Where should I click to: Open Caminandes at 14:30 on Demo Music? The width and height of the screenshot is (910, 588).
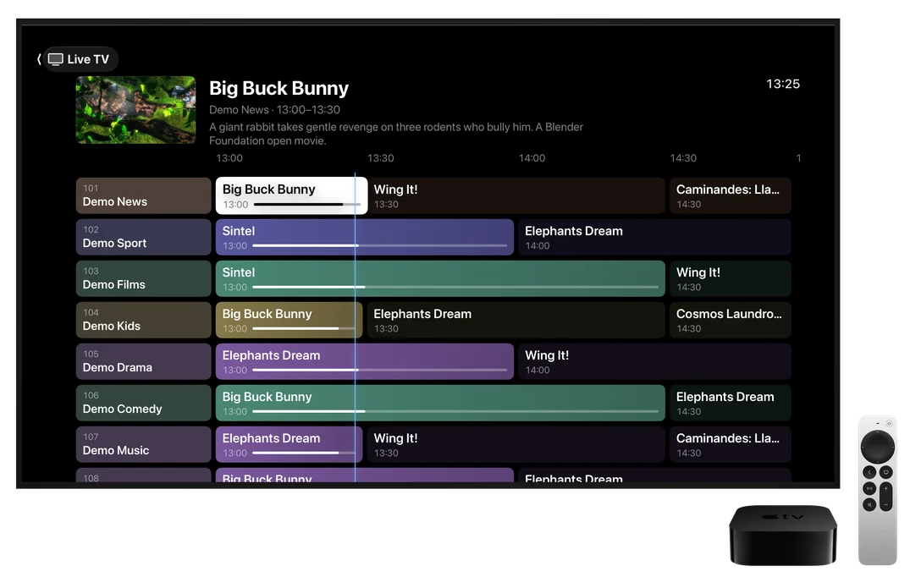pos(730,444)
